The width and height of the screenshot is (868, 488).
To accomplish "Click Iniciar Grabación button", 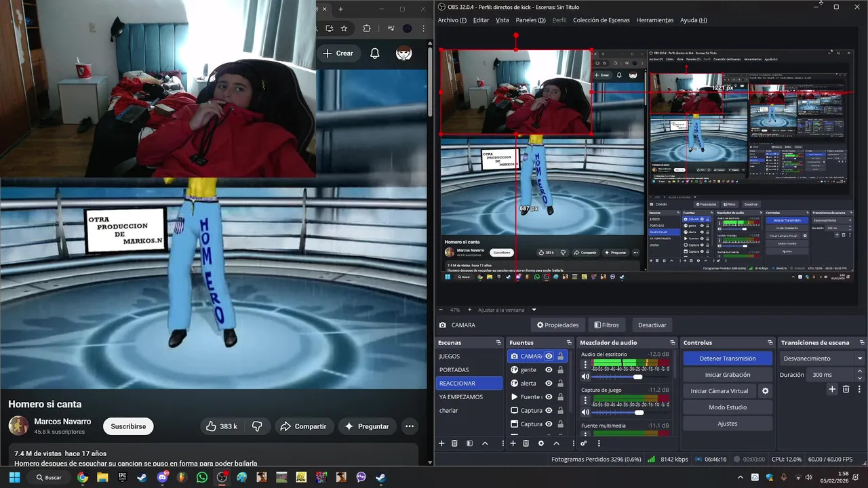I will (727, 375).
